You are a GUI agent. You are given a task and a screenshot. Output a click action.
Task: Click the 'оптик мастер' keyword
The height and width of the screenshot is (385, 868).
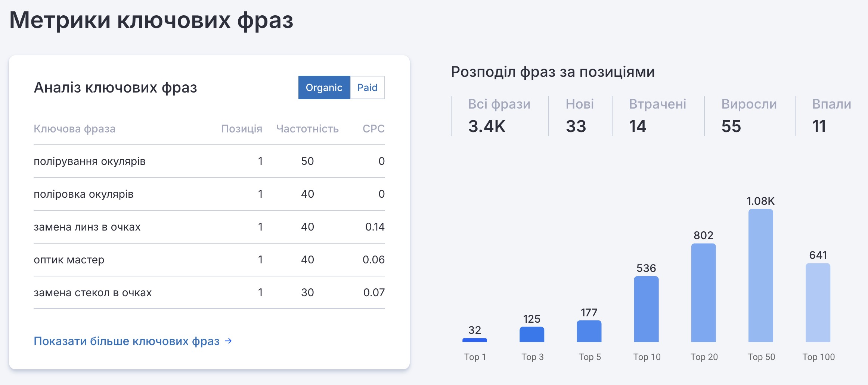69,260
